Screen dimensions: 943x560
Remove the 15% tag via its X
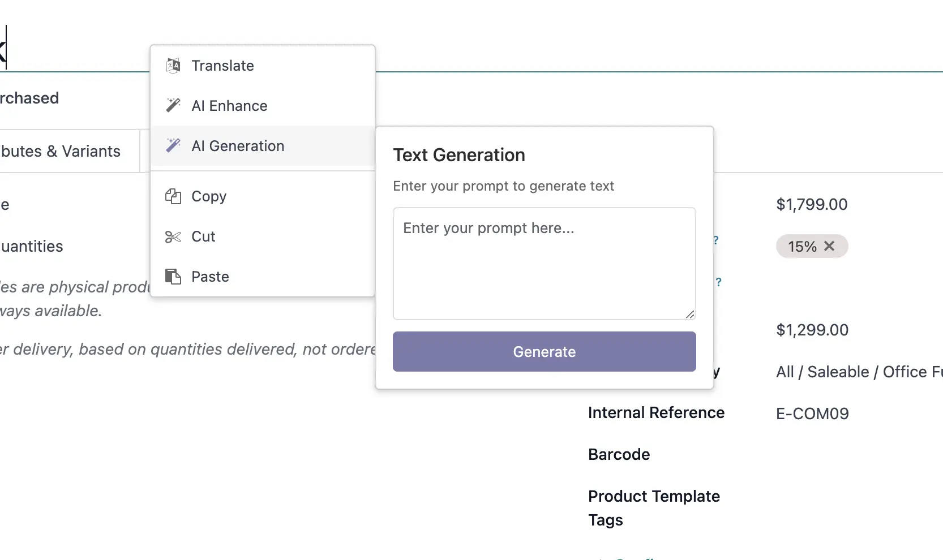[830, 246]
